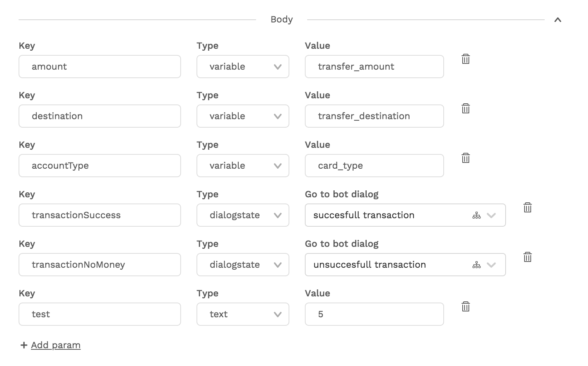Remove the accountType parameter with trash icon
This screenshot has height=366, width=588.
tap(466, 158)
